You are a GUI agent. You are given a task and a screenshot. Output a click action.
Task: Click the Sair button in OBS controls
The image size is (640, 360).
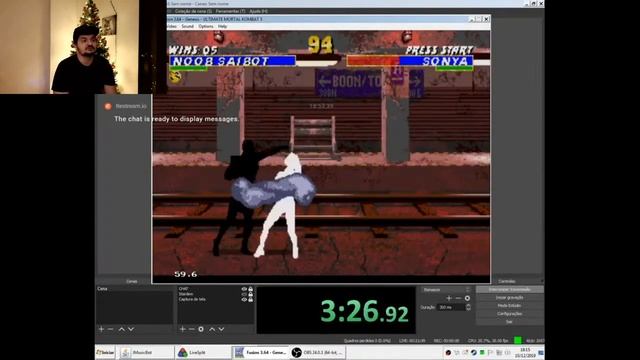click(509, 322)
